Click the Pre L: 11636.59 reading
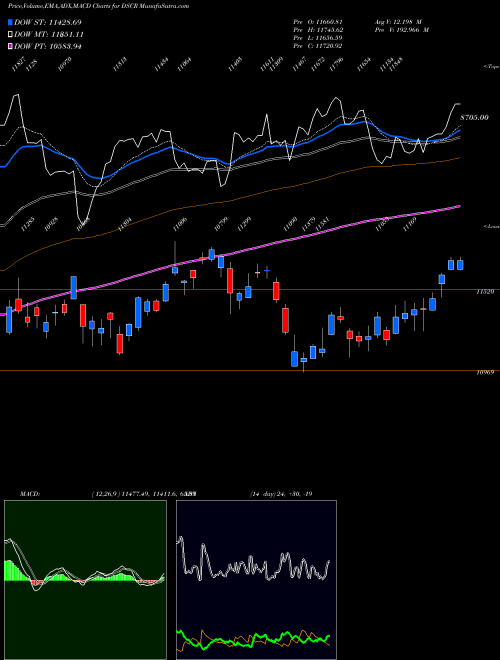 coord(318,38)
